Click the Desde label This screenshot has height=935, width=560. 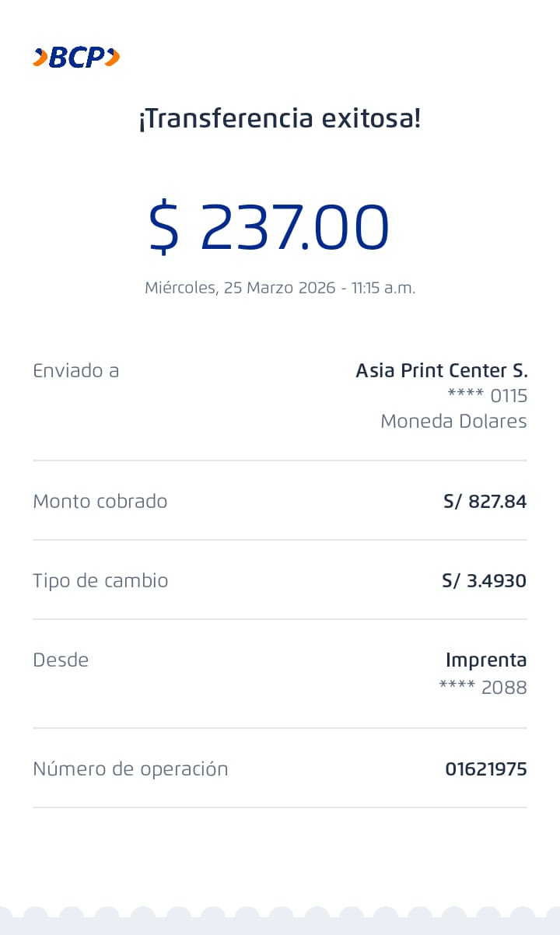coord(61,660)
